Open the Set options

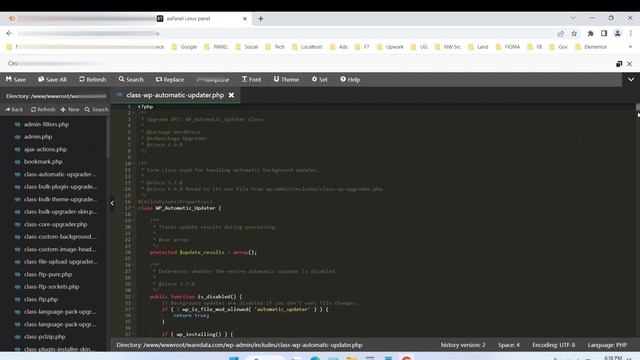pos(320,80)
